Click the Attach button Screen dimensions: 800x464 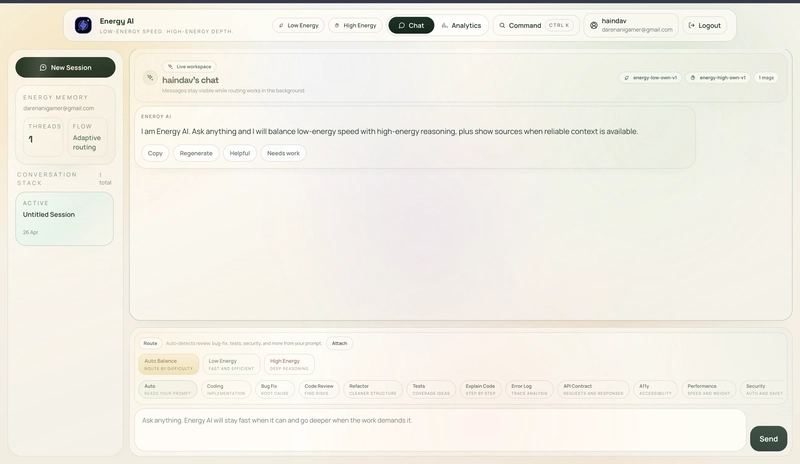coord(339,344)
